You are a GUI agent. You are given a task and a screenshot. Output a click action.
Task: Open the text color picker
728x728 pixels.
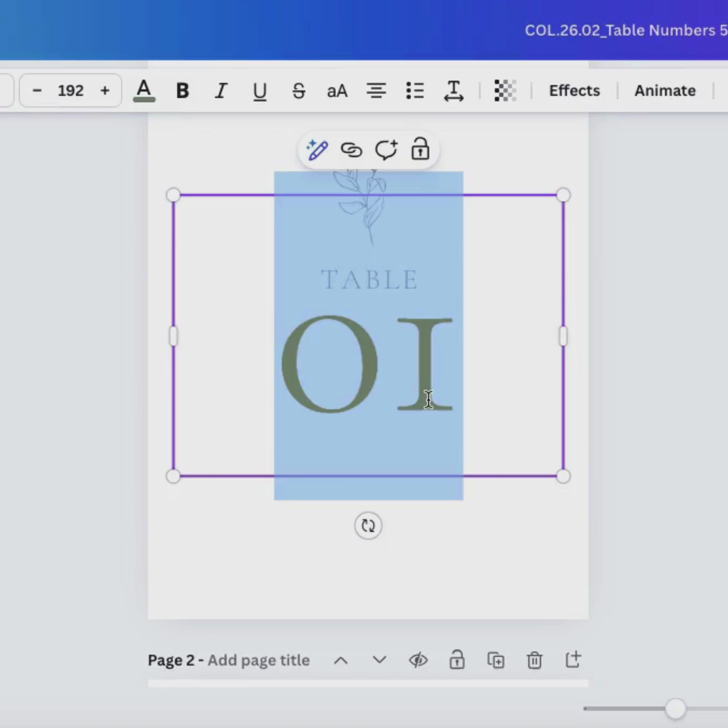click(144, 90)
